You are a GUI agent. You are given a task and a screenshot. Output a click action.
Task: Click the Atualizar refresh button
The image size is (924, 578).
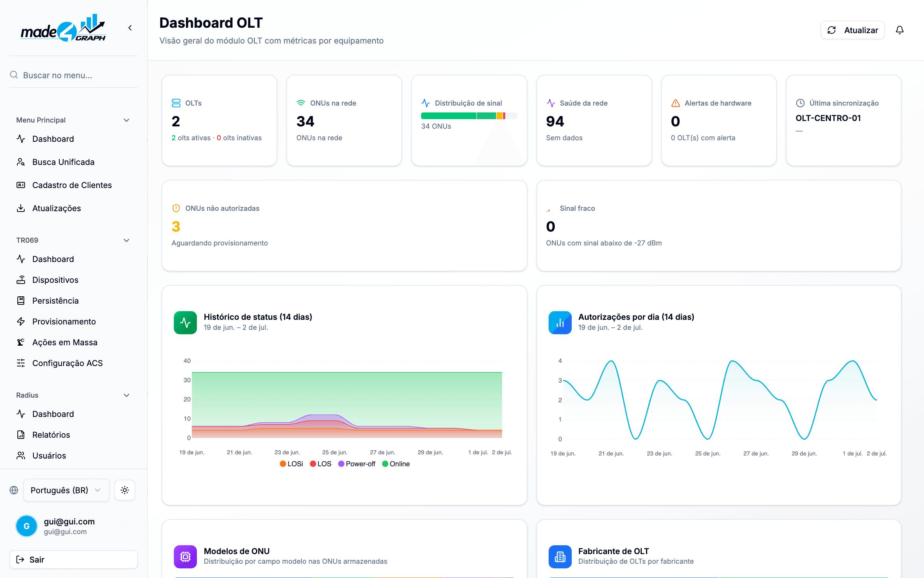852,30
